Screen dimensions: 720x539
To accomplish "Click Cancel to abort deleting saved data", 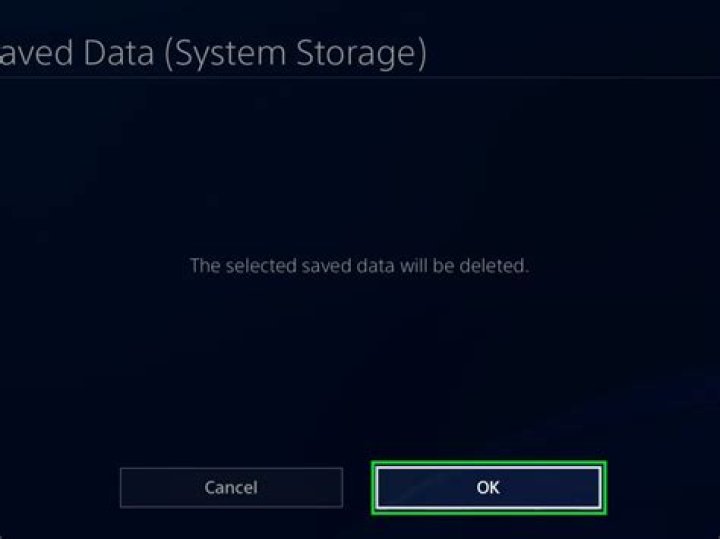I will click(231, 488).
